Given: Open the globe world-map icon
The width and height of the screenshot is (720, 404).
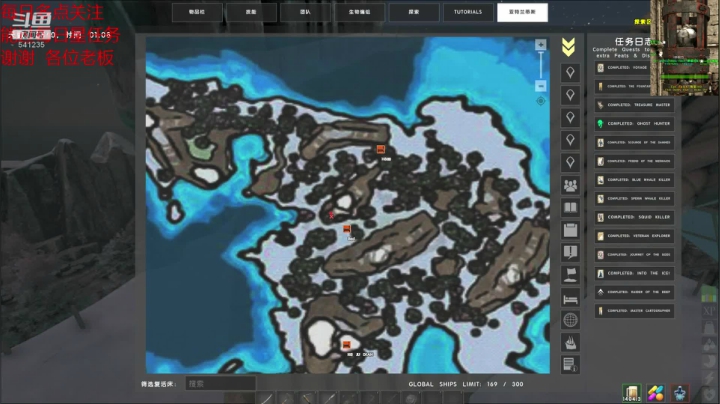Looking at the screenshot, I should pyautogui.click(x=570, y=320).
